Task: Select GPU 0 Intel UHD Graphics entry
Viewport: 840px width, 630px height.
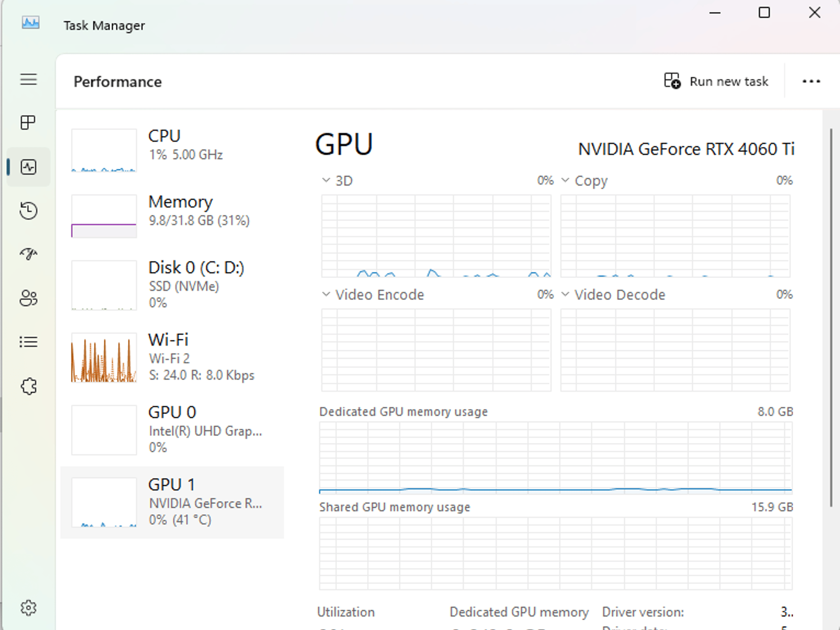Action: 172,430
